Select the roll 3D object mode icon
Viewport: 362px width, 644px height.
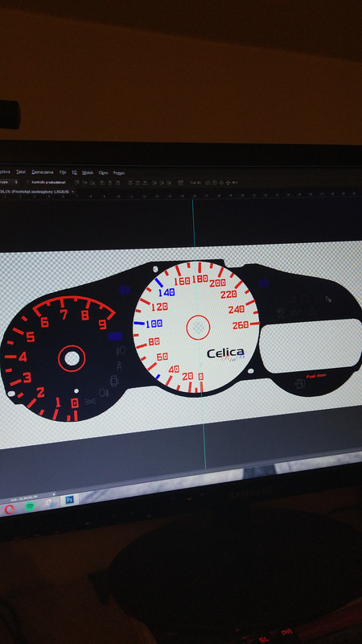pyautogui.click(x=214, y=183)
